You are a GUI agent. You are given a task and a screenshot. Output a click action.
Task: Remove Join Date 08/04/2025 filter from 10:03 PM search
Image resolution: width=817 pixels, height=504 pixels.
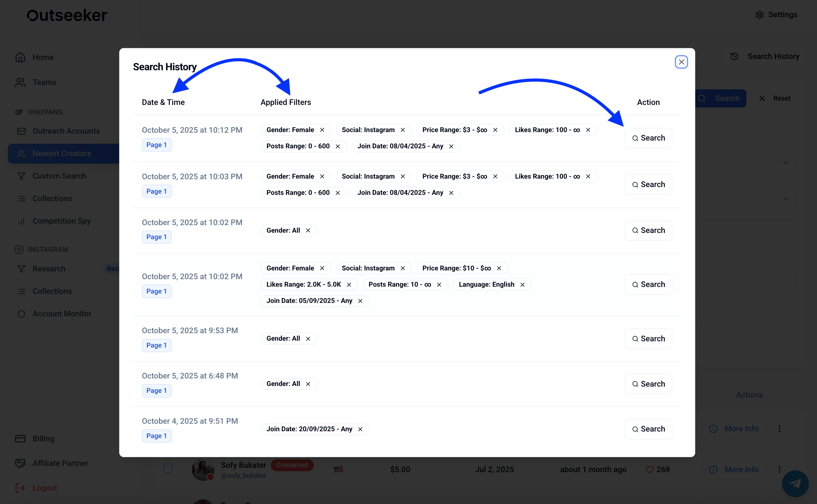click(451, 193)
